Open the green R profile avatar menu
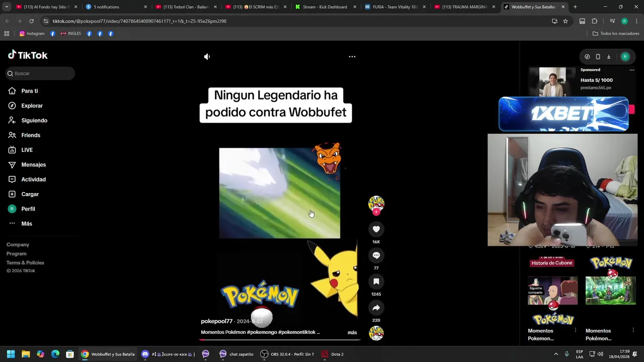The width and height of the screenshot is (644, 362). pyautogui.click(x=625, y=57)
